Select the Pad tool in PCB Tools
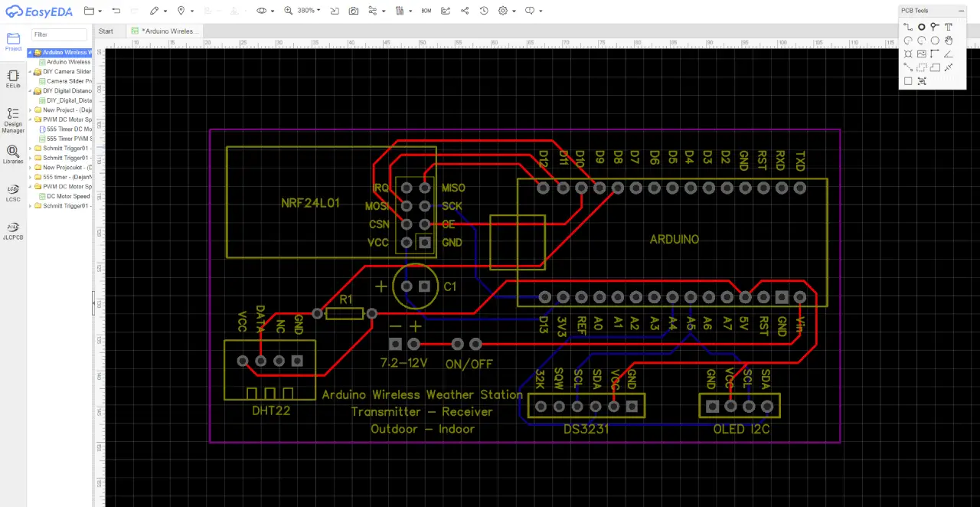The height and width of the screenshot is (507, 980). coord(922,27)
